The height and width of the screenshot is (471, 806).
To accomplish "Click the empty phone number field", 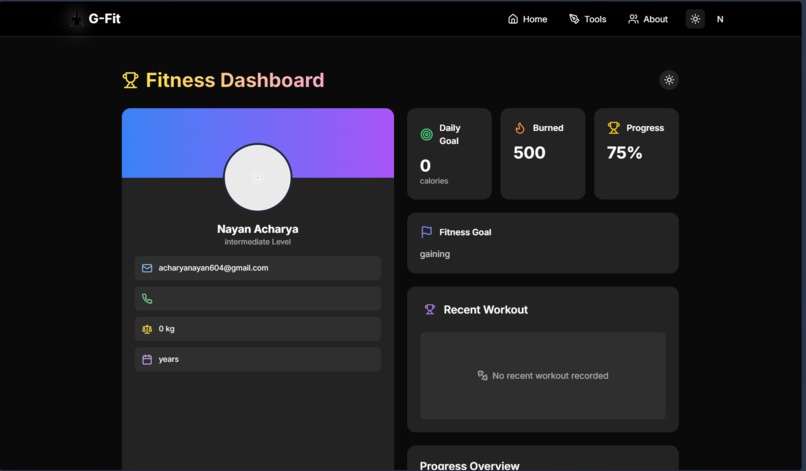I will coord(258,298).
